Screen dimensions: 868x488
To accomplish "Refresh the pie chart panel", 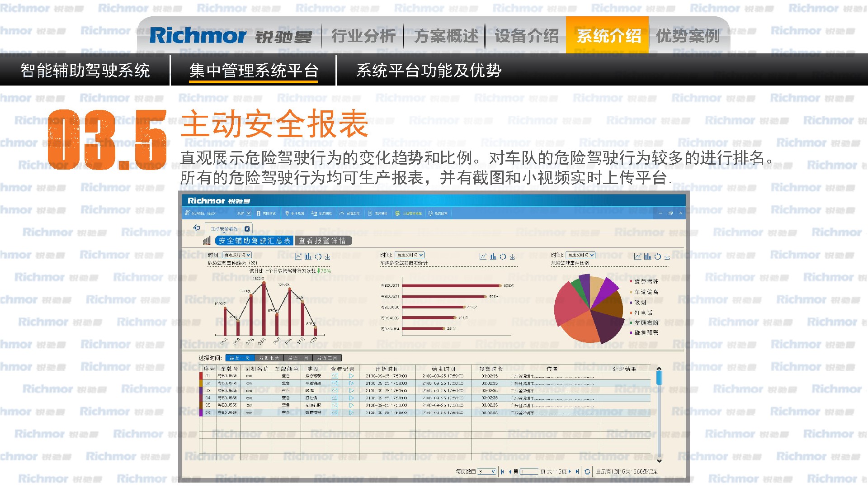I will [657, 256].
